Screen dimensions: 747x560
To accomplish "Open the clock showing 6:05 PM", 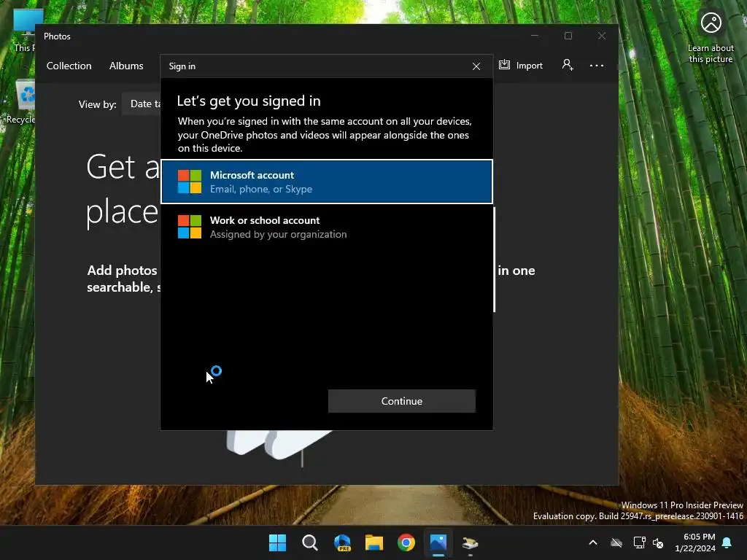I will pyautogui.click(x=694, y=542).
